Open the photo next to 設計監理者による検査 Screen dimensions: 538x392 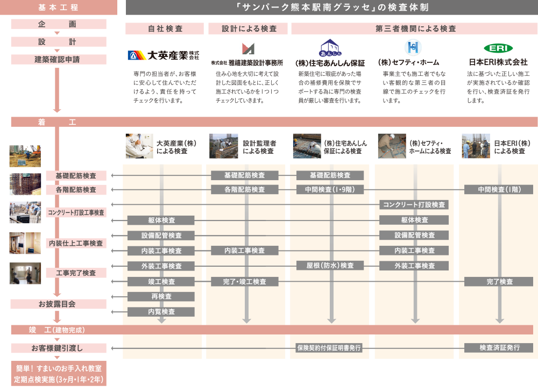[224, 146]
